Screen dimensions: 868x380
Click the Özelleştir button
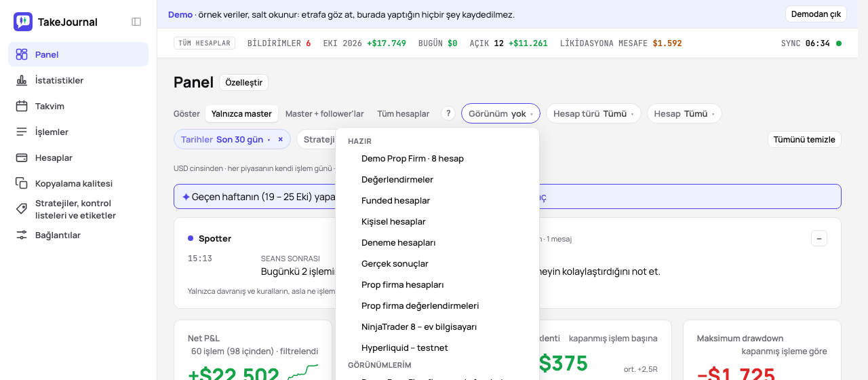(x=243, y=82)
